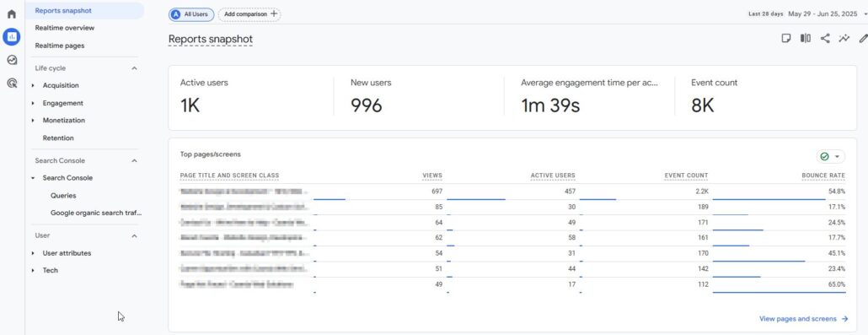
Task: Open the Queries report
Action: coord(63,196)
